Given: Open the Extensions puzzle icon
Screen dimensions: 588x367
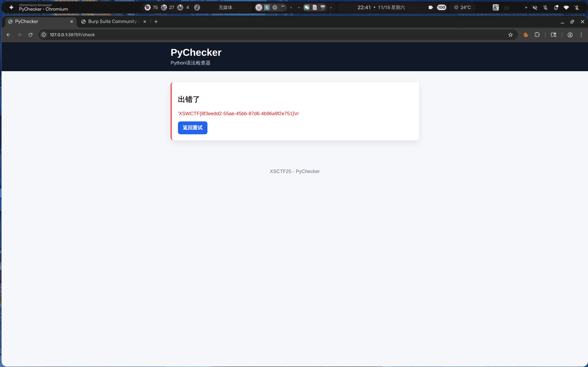Looking at the screenshot, I should tap(537, 35).
